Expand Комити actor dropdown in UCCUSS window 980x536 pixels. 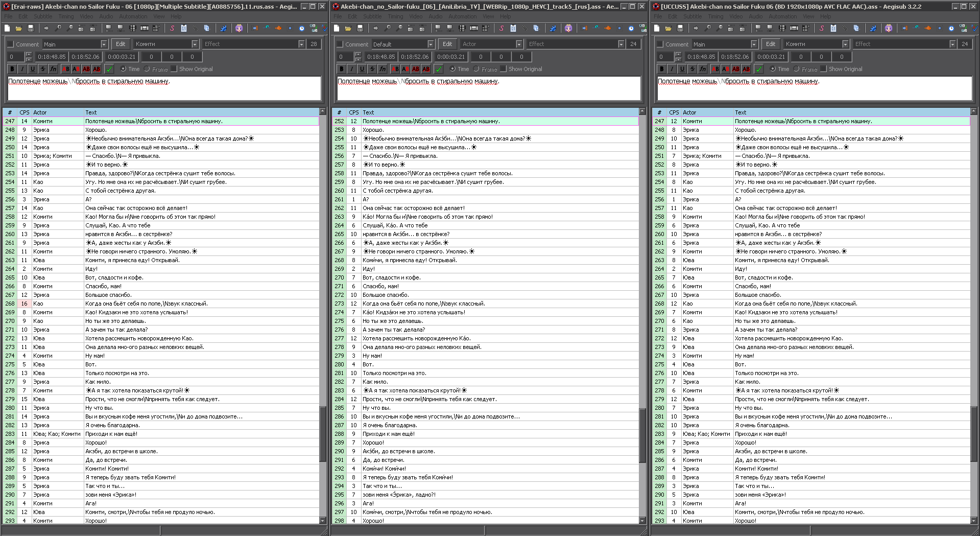pos(845,44)
